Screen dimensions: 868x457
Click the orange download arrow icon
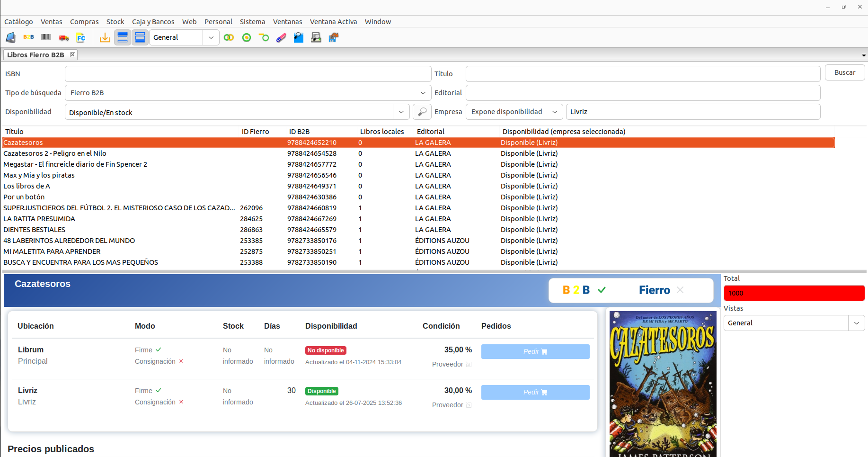(x=105, y=37)
